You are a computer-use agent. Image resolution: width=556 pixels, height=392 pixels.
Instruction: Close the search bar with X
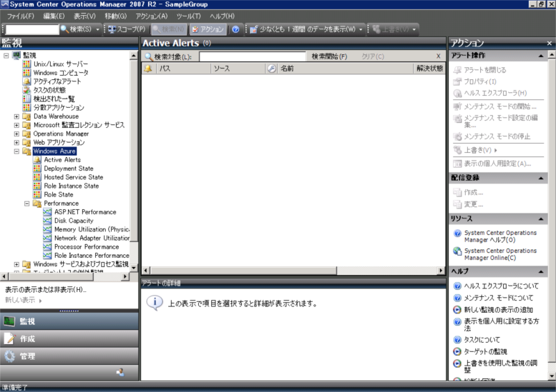(439, 56)
